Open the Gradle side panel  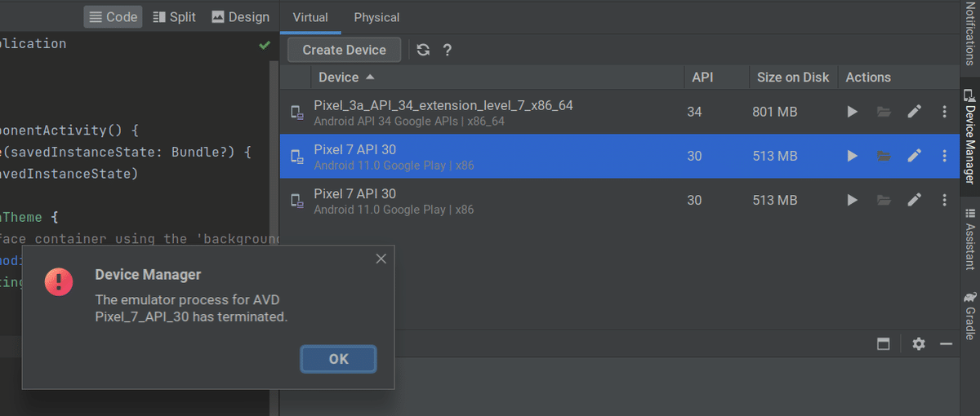pyautogui.click(x=969, y=316)
